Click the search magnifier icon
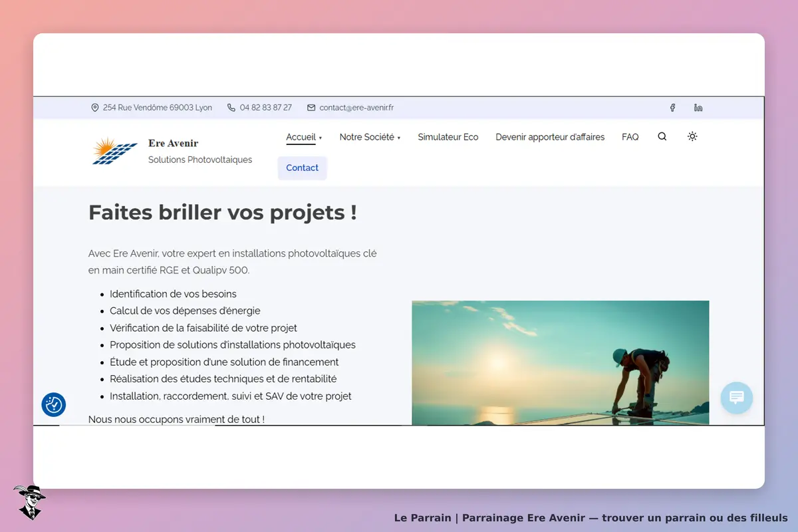This screenshot has height=532, width=798. [662, 136]
